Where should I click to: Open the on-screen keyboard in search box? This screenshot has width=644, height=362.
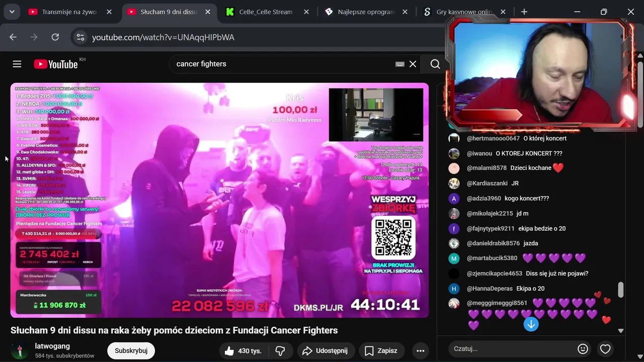400,64
